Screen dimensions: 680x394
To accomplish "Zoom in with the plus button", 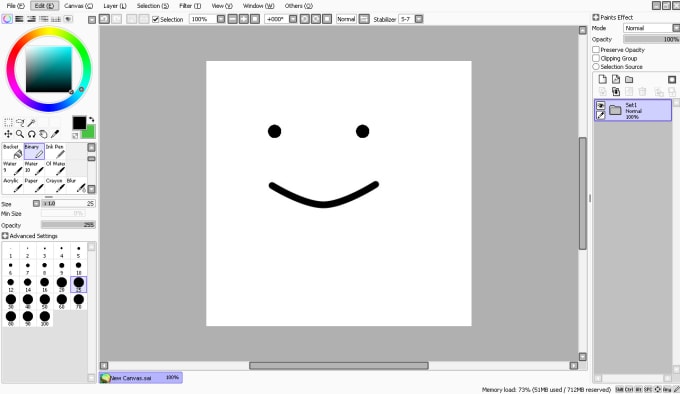I will point(244,19).
